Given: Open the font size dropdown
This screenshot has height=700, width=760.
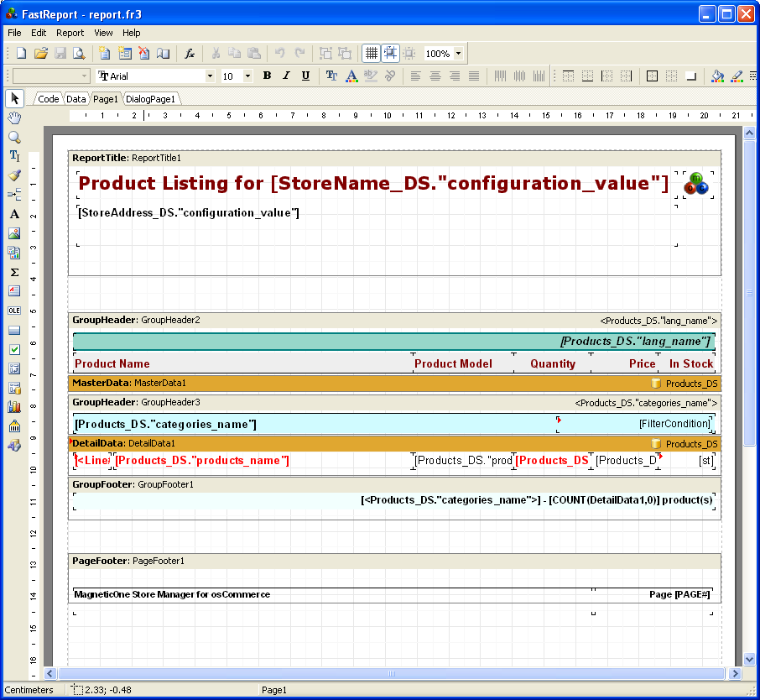Looking at the screenshot, I should pos(247,76).
